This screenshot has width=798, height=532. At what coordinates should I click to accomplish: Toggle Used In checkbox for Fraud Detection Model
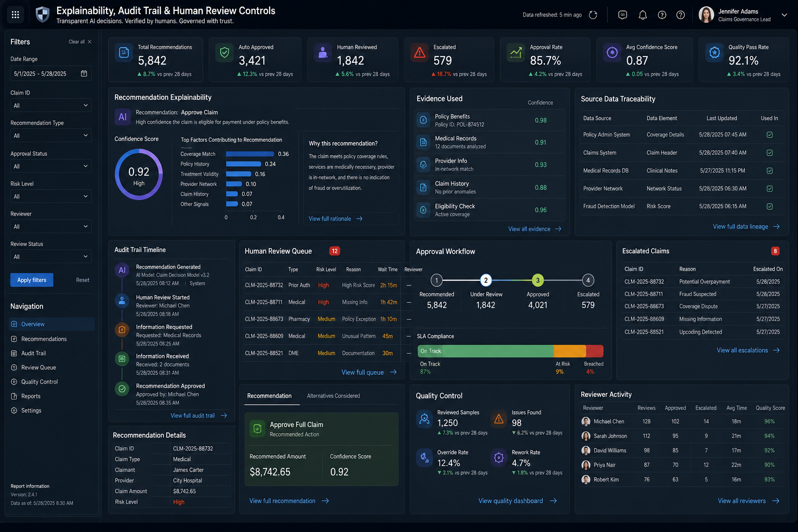click(769, 207)
